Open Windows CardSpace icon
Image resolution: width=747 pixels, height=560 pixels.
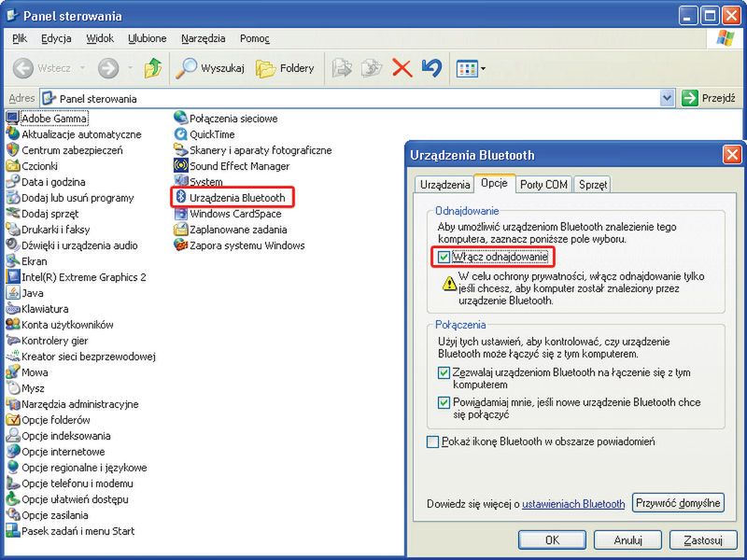click(180, 214)
